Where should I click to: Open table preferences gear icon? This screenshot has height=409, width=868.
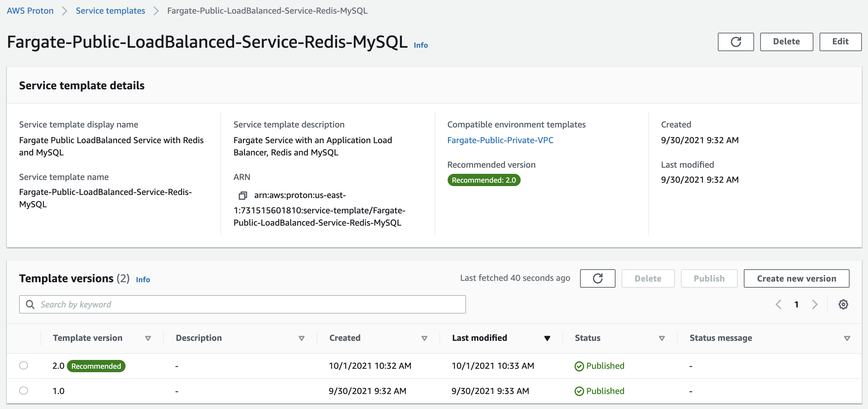[843, 304]
